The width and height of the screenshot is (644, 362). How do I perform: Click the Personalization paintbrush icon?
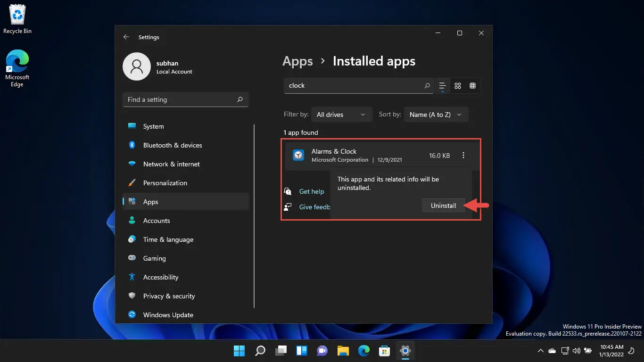click(x=132, y=183)
